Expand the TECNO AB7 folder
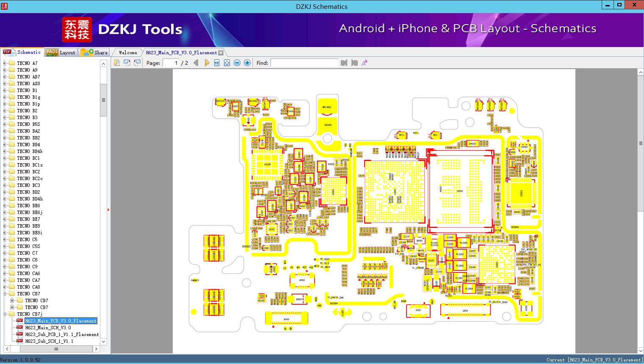 coord(5,77)
